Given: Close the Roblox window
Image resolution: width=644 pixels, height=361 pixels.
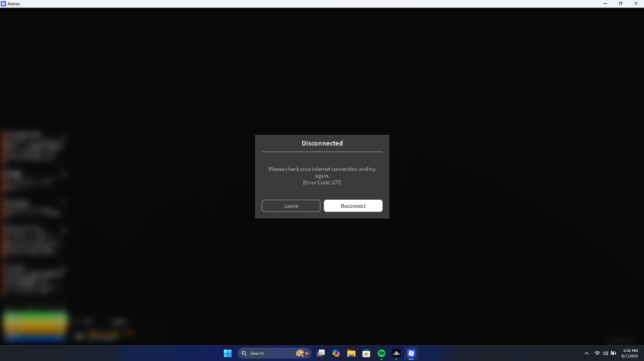Looking at the screenshot, I should (x=636, y=3).
